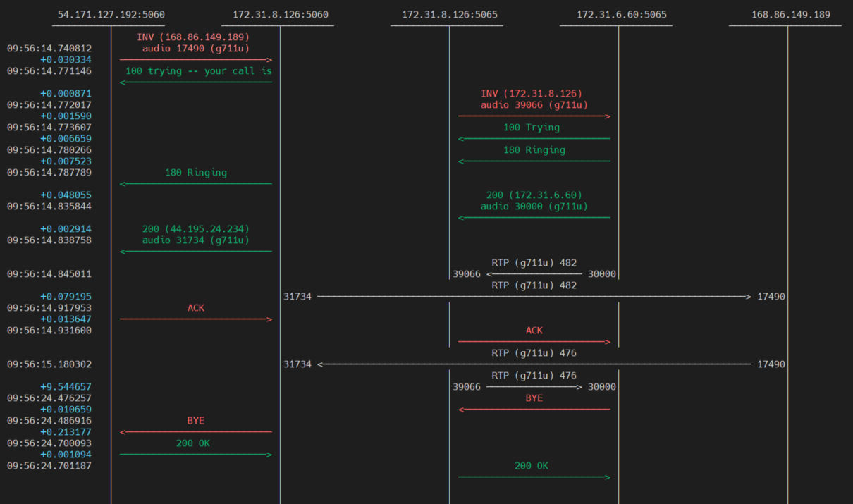Image resolution: width=853 pixels, height=504 pixels.
Task: Select the ACK at 09:56:14.917953
Action: pyautogui.click(x=196, y=307)
